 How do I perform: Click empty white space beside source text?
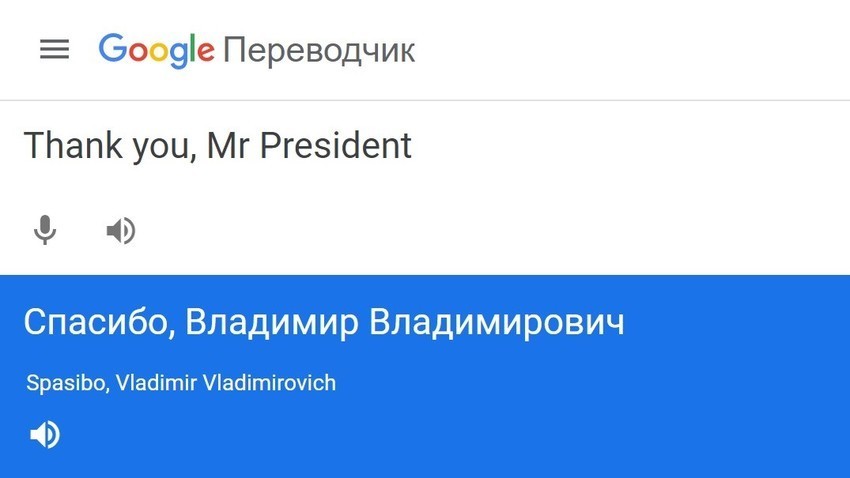(x=623, y=163)
